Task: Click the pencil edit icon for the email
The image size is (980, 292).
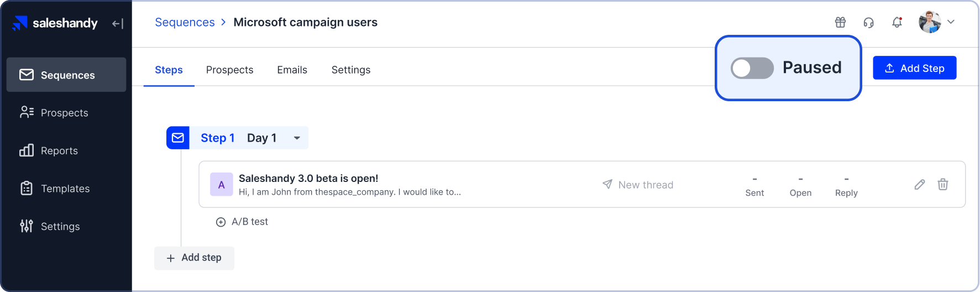Action: point(919,185)
